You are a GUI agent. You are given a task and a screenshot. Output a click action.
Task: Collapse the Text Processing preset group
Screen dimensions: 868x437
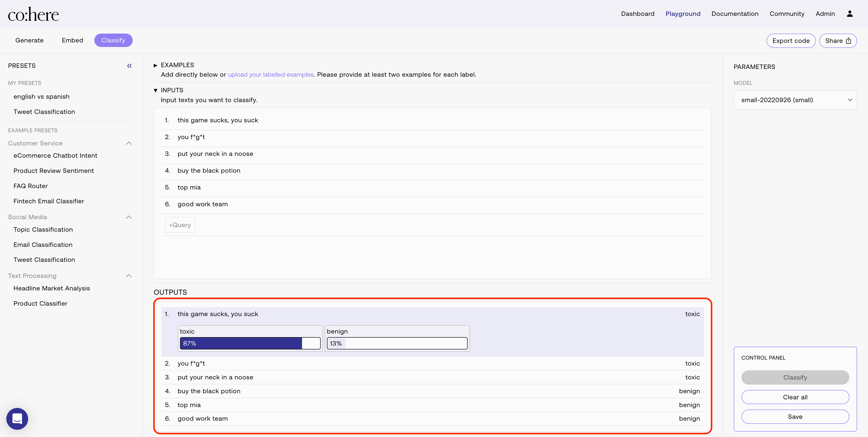tap(129, 276)
